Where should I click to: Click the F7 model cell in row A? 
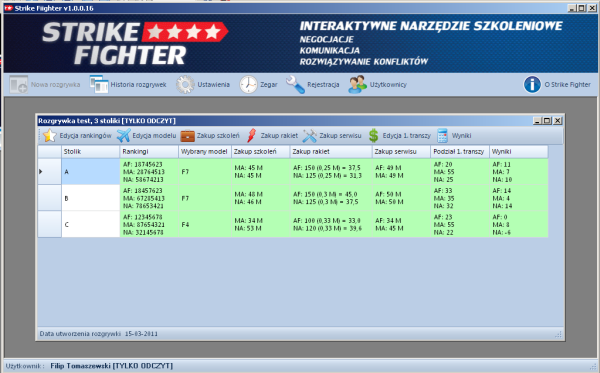tap(205, 171)
